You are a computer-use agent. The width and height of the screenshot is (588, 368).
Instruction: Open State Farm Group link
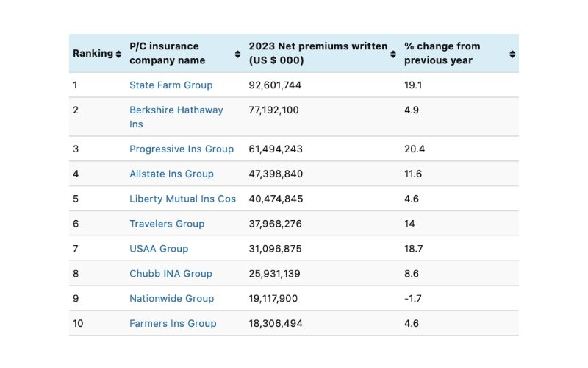coord(171,85)
